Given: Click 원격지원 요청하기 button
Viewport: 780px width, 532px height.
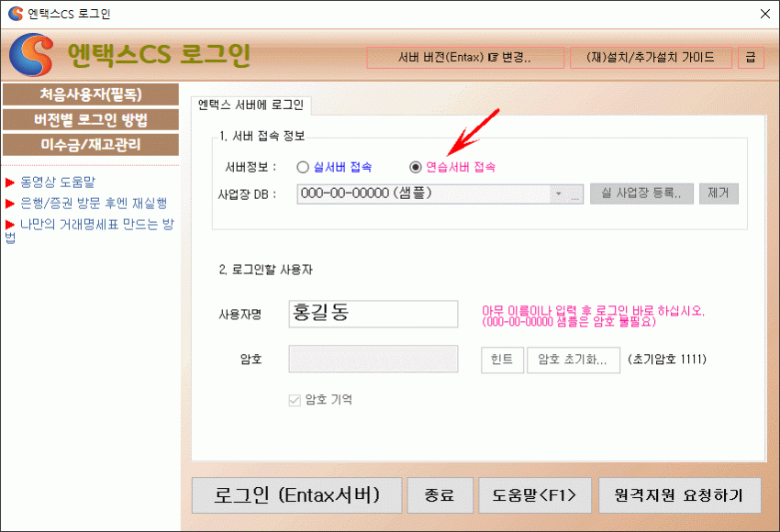Looking at the screenshot, I should click(679, 495).
